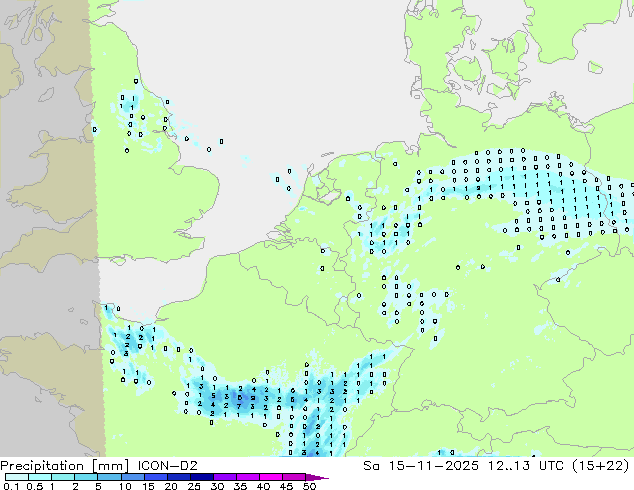Click the "Precipitation [mm]" title text

65,466
